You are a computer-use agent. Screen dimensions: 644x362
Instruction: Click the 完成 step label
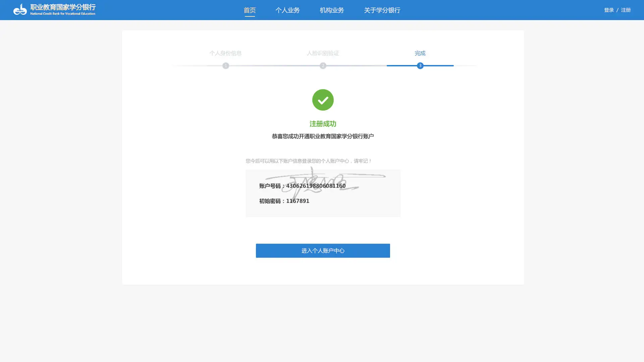pos(420,53)
